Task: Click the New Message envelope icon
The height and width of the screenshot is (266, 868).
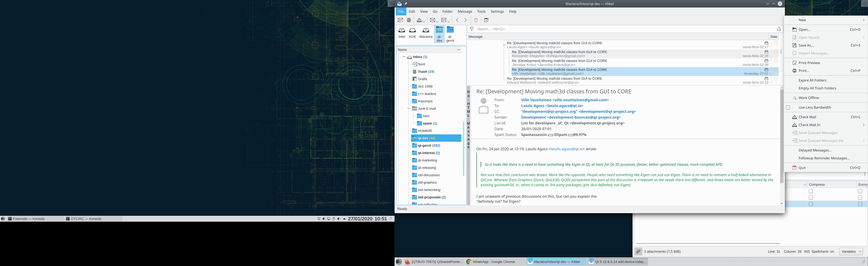Action: 400,20
